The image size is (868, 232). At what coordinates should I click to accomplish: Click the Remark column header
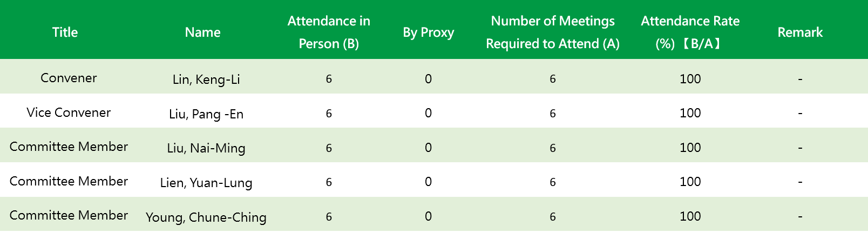(x=800, y=32)
